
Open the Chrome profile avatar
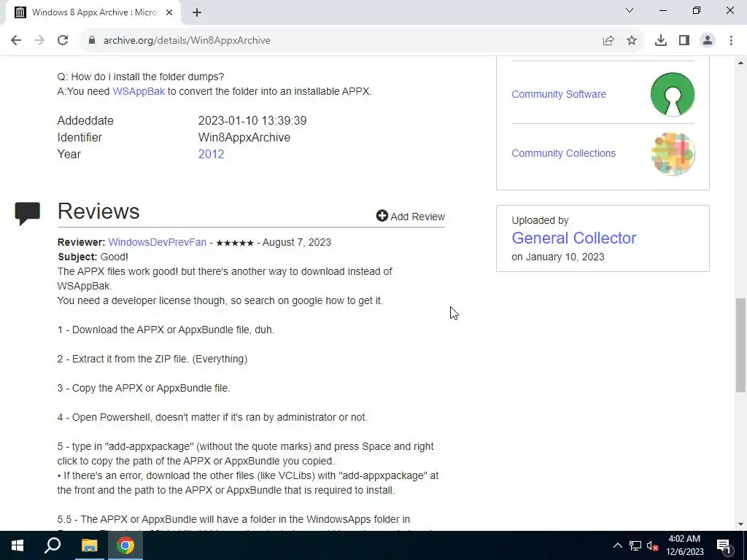pyautogui.click(x=708, y=41)
